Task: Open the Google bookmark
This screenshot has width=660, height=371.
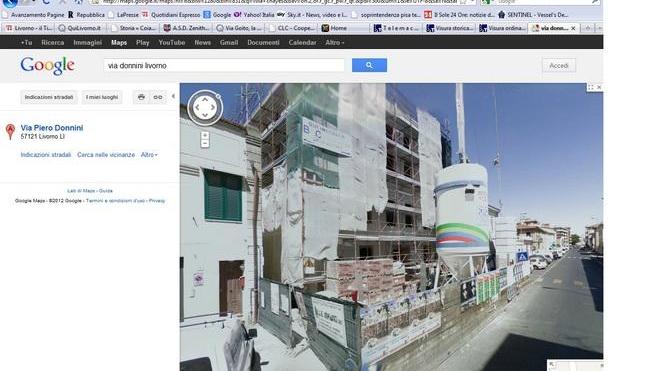Action: [217, 15]
